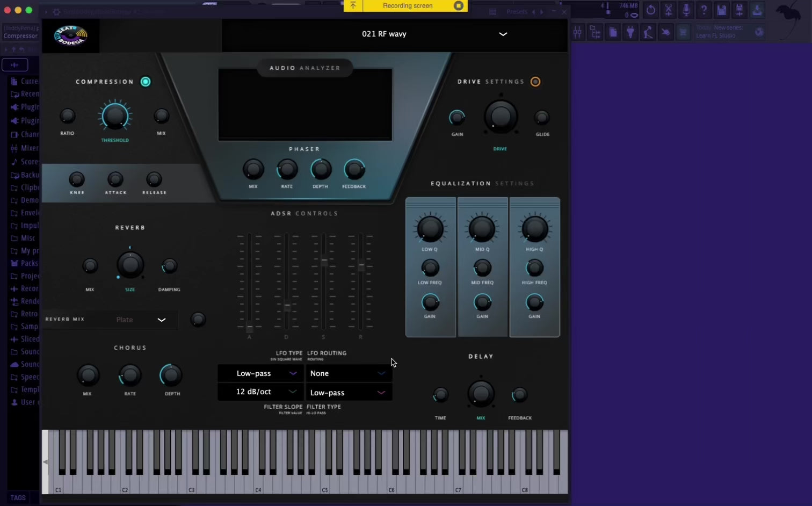The height and width of the screenshot is (506, 812).
Task: Click the Reverb Mix knob beside Plate dropdown
Action: 198,320
